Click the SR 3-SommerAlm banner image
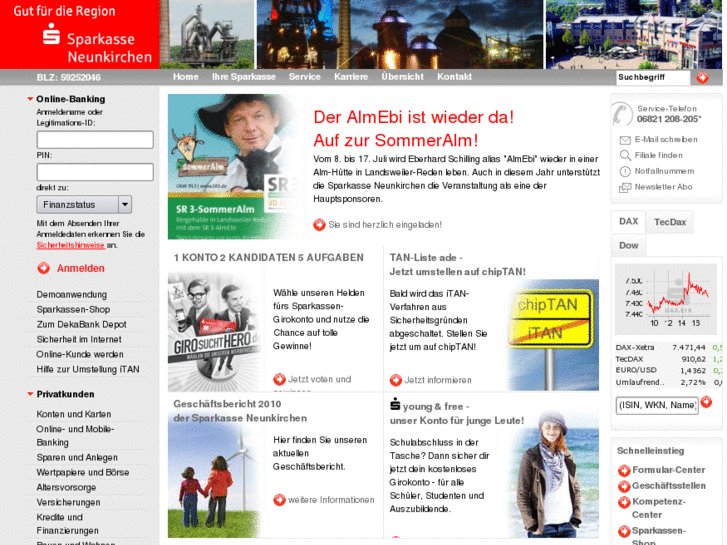The height and width of the screenshot is (545, 727). tap(236, 167)
